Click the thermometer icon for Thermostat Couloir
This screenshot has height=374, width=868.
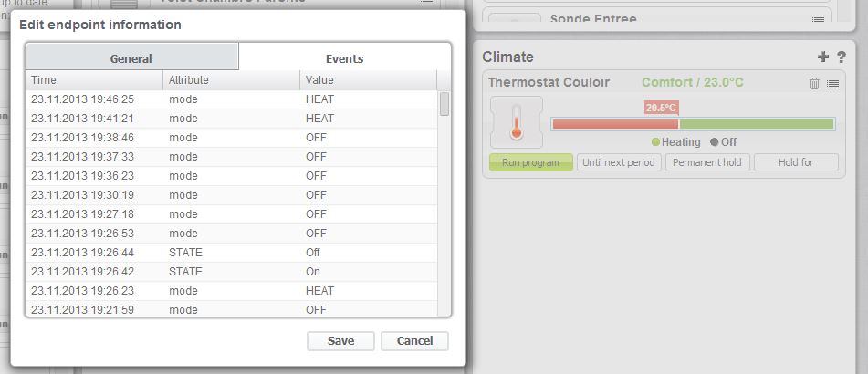[516, 121]
